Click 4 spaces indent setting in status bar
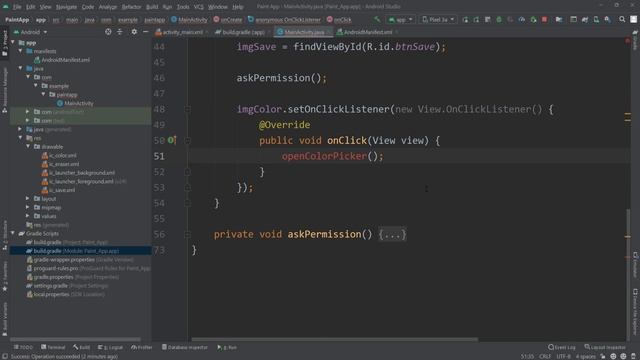The width and height of the screenshot is (640, 360). pyautogui.click(x=585, y=356)
